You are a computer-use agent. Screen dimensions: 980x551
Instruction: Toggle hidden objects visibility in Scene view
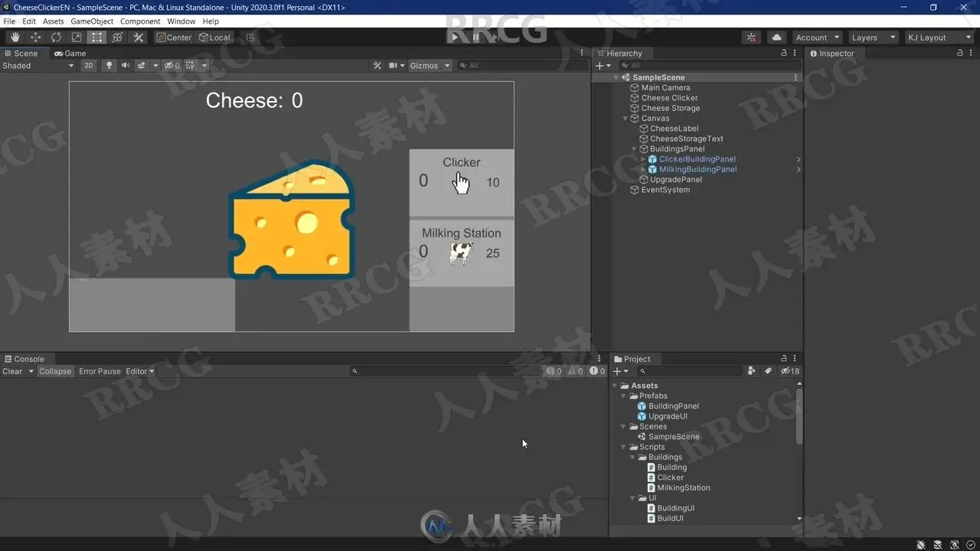(171, 66)
